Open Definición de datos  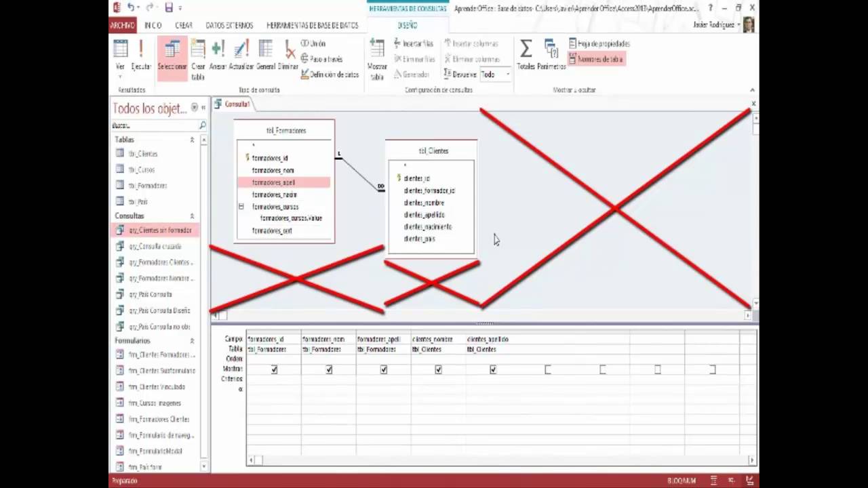point(330,75)
